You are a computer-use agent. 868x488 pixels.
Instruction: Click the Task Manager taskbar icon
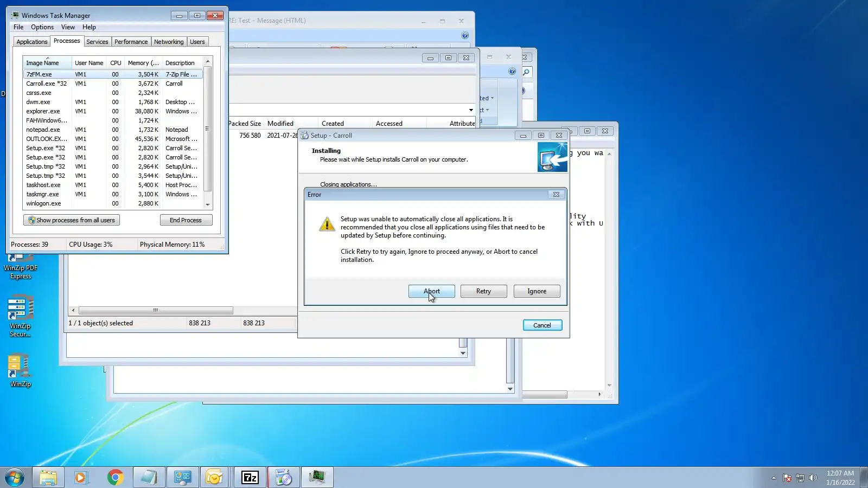317,477
